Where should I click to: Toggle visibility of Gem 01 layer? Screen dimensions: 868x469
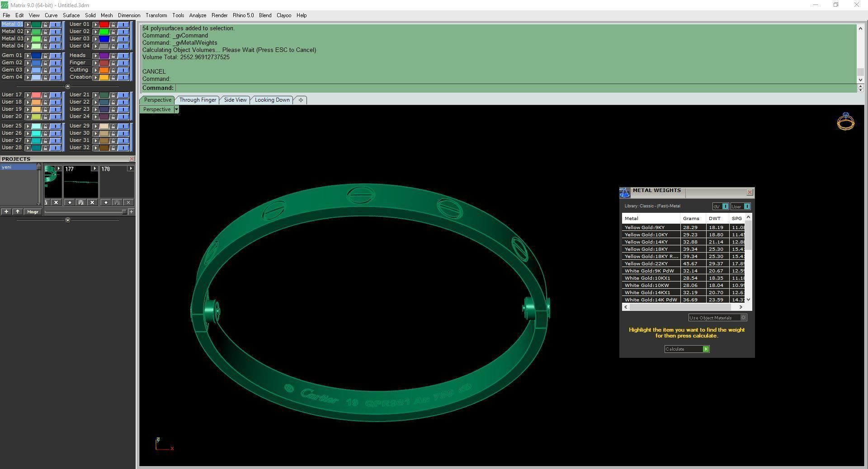point(56,56)
